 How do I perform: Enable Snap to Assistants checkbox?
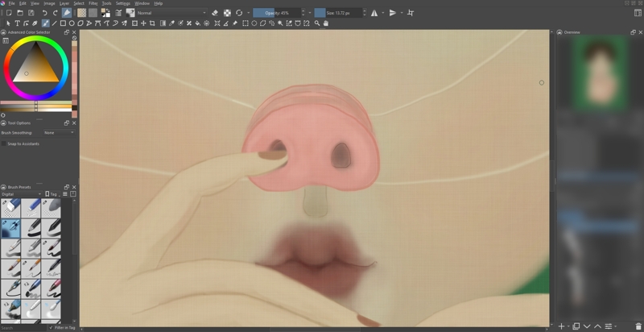click(x=4, y=143)
